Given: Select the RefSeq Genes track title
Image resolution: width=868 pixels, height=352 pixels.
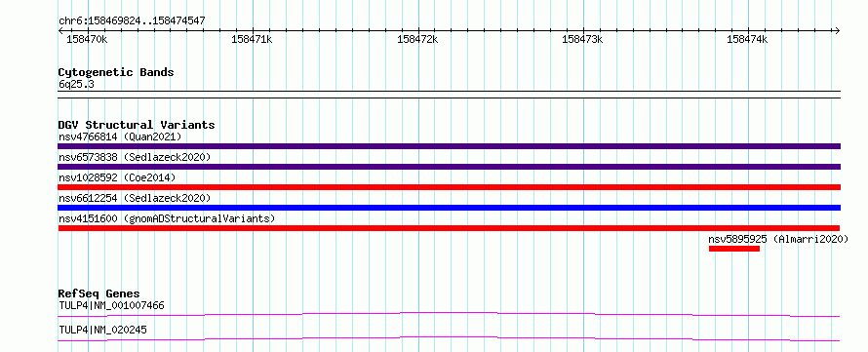Looking at the screenshot, I should click(99, 293).
